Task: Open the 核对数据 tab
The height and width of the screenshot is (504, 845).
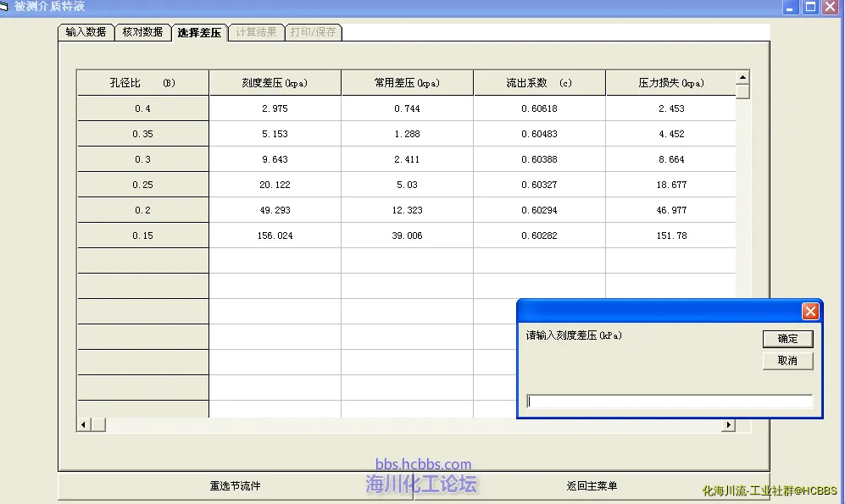Action: tap(142, 32)
